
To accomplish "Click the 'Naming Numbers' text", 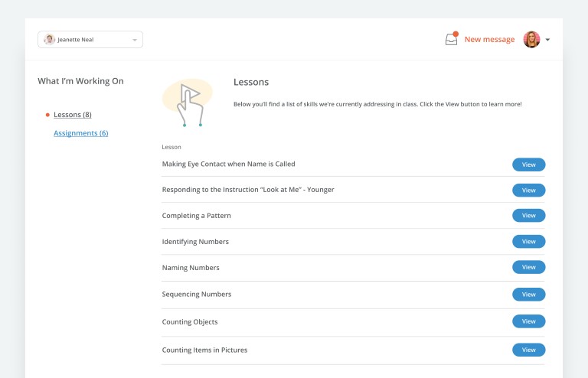I will pos(191,268).
